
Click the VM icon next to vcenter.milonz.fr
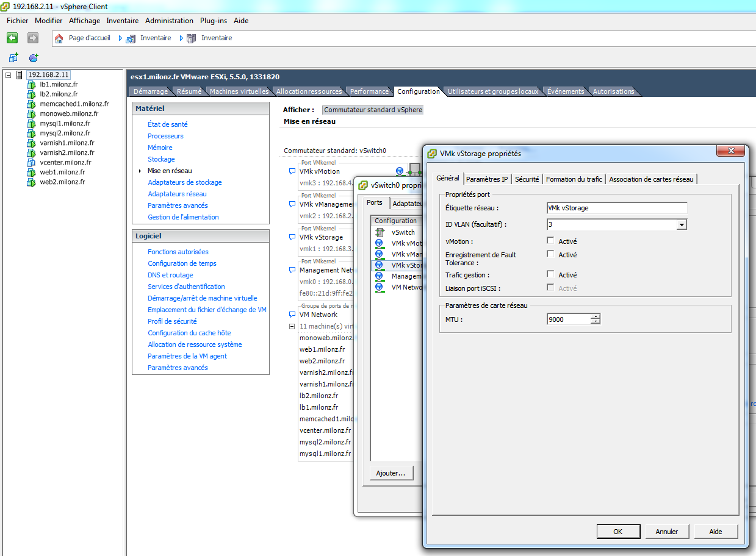[x=31, y=163]
